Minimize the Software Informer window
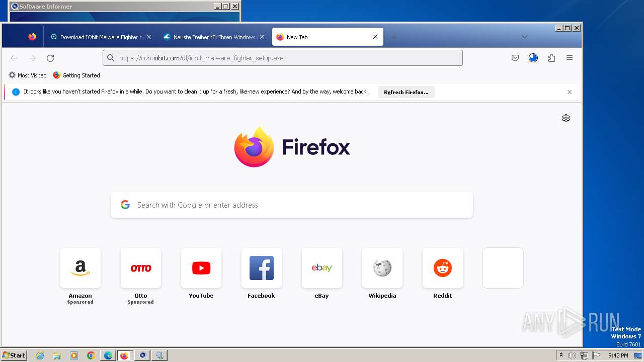The height and width of the screenshot is (362, 644). [x=217, y=7]
